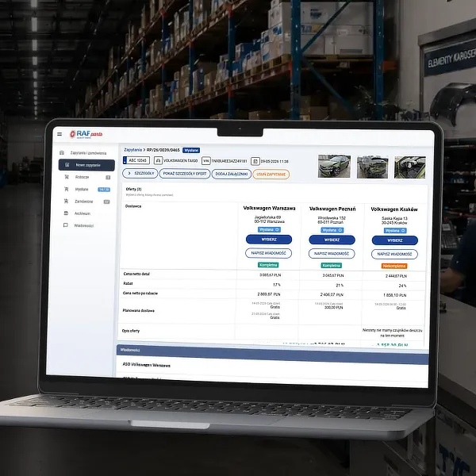Click the request number RP/26/0039/0465
This screenshot has width=476, height=476.
click(163, 150)
